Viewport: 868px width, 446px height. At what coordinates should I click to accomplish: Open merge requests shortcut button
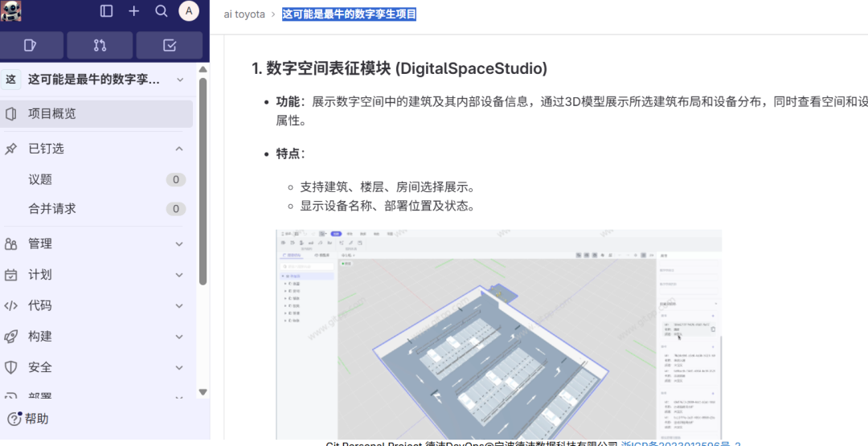100,45
